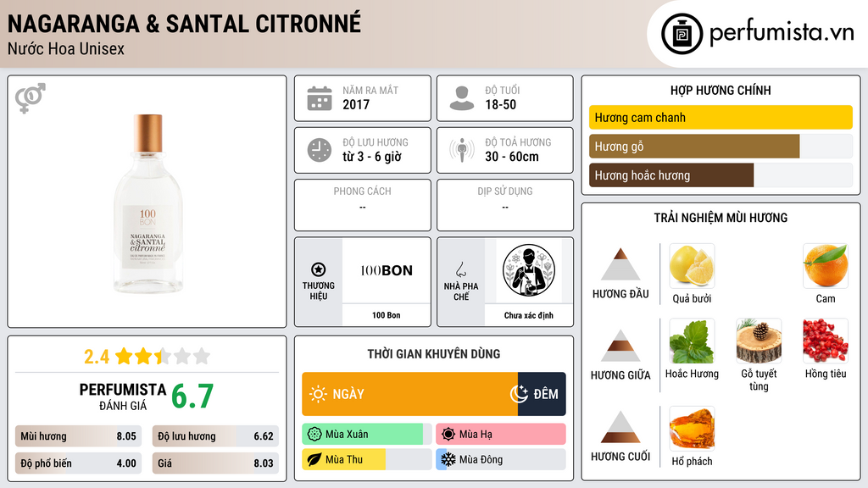868x488 pixels.
Task: Click the Hợp hương chính heading
Action: pyautogui.click(x=721, y=90)
